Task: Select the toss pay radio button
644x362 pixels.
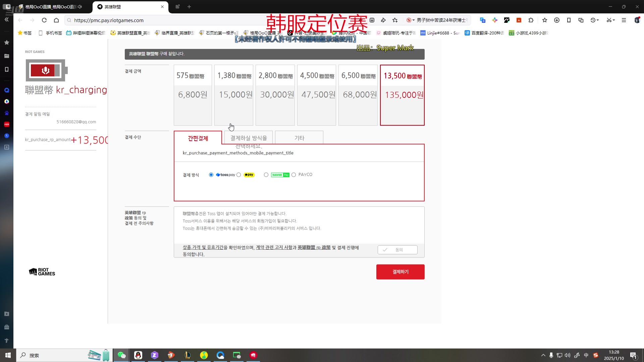Action: tap(211, 175)
